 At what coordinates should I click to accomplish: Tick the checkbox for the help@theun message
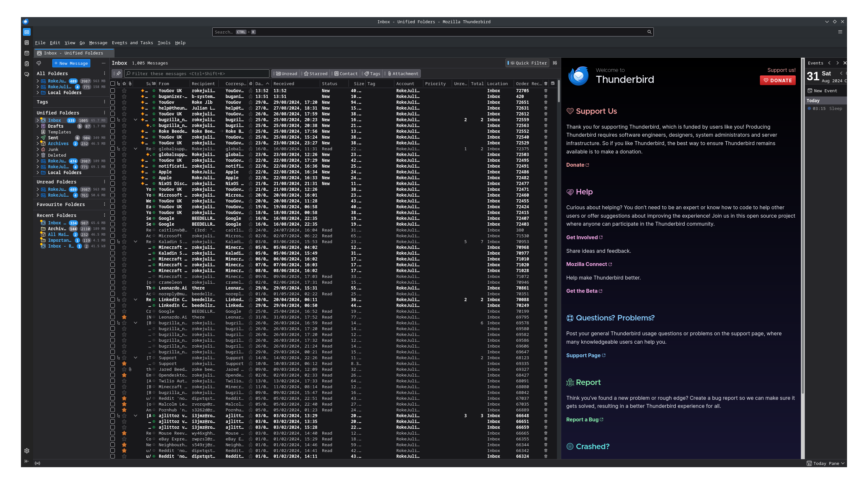point(113,108)
